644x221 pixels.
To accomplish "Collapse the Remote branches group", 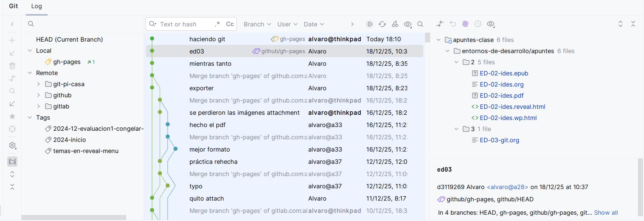I will pos(30,73).
